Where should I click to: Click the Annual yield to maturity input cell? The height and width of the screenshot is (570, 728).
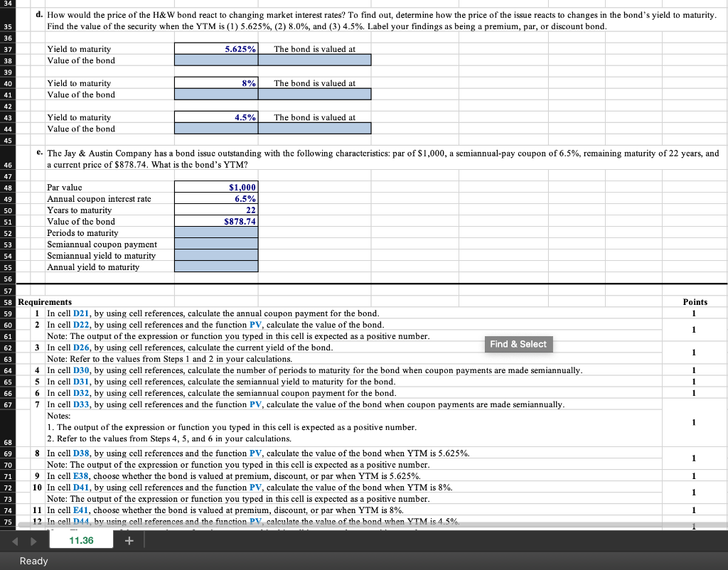point(216,267)
